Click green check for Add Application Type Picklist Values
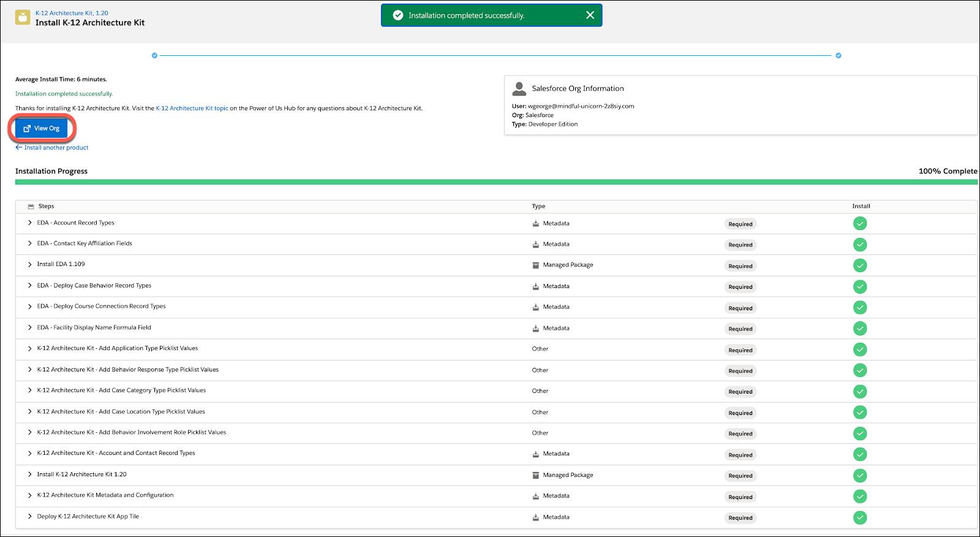This screenshot has height=537, width=980. (860, 349)
